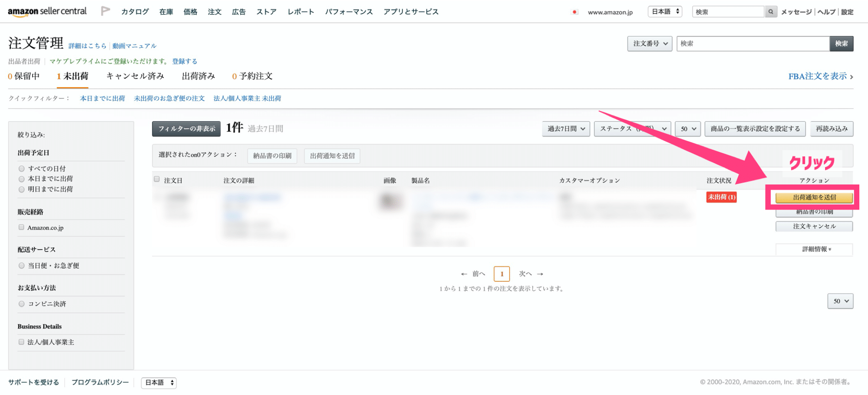The height and width of the screenshot is (395, 868).
Task: Click サポートを受ける footer link
Action: pos(33,382)
